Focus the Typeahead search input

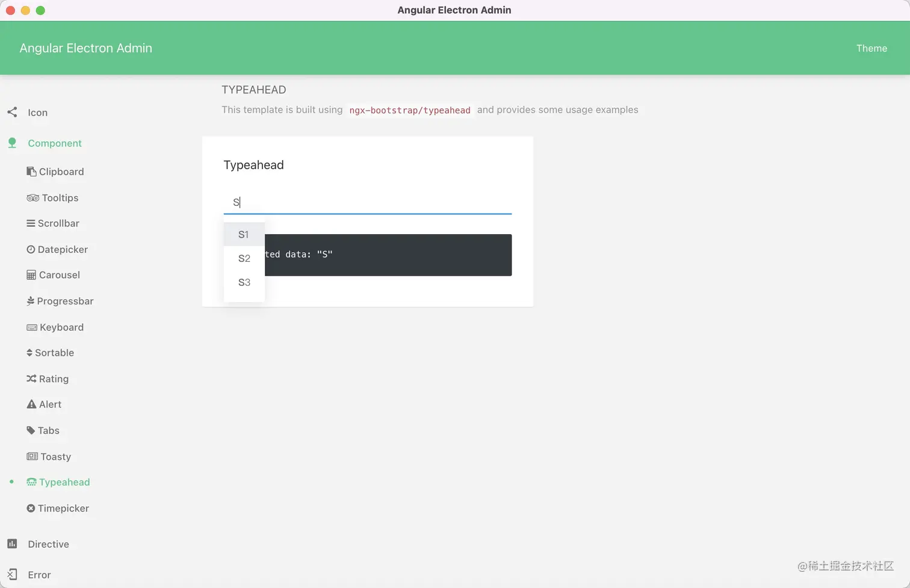[x=367, y=202]
